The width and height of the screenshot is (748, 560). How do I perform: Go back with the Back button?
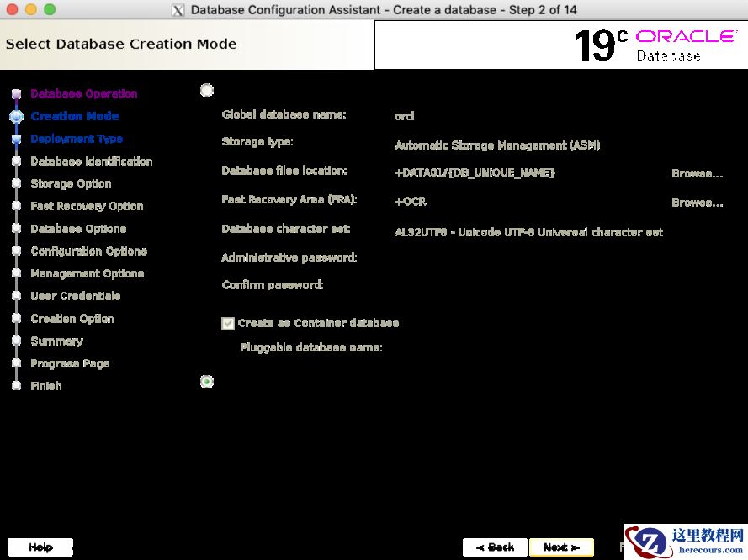point(495,547)
